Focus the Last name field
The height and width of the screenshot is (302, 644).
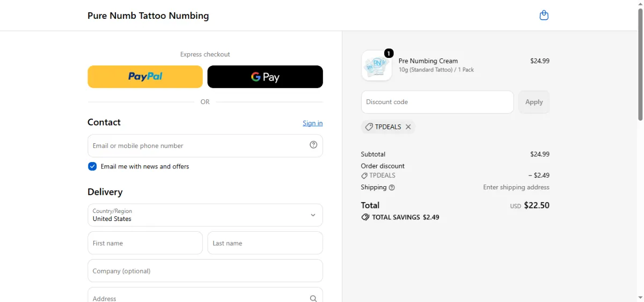pyautogui.click(x=265, y=243)
